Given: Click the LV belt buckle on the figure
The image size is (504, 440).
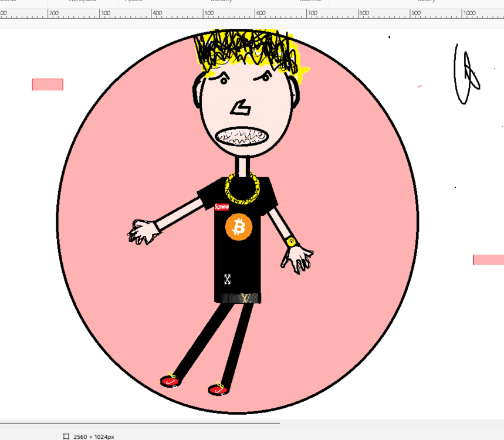Looking at the screenshot, I should click(x=246, y=298).
